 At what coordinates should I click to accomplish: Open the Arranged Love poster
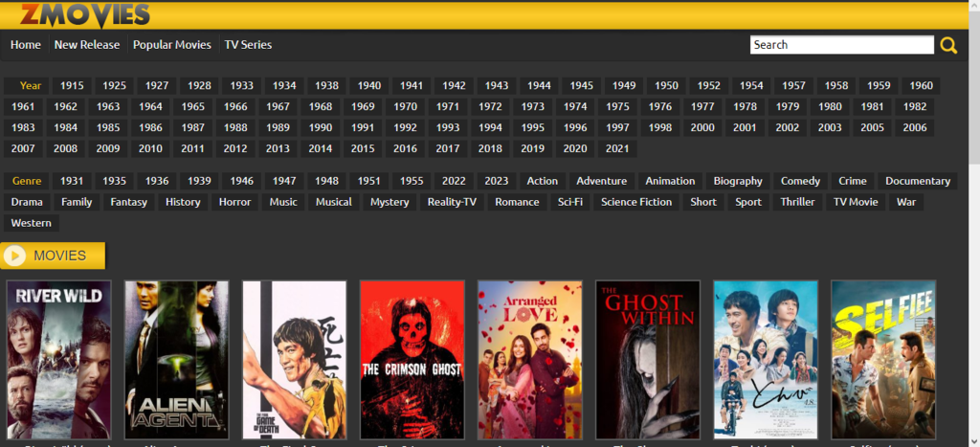pyautogui.click(x=530, y=360)
